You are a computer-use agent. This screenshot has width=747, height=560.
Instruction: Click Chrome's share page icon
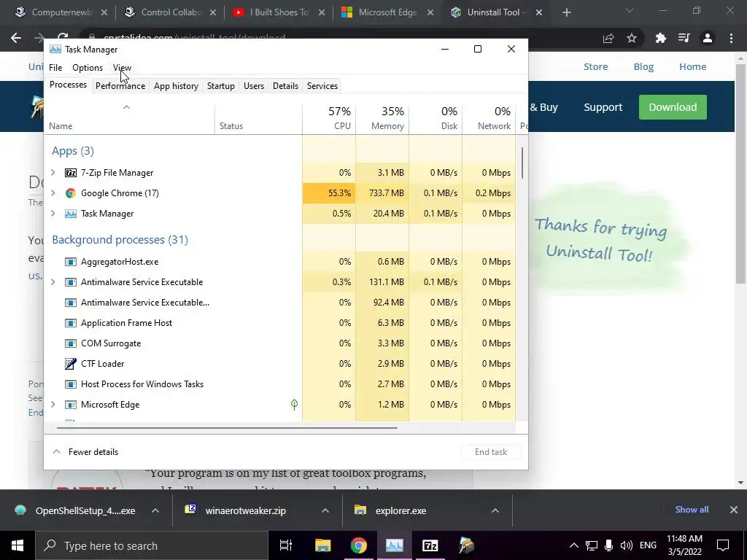(x=608, y=38)
